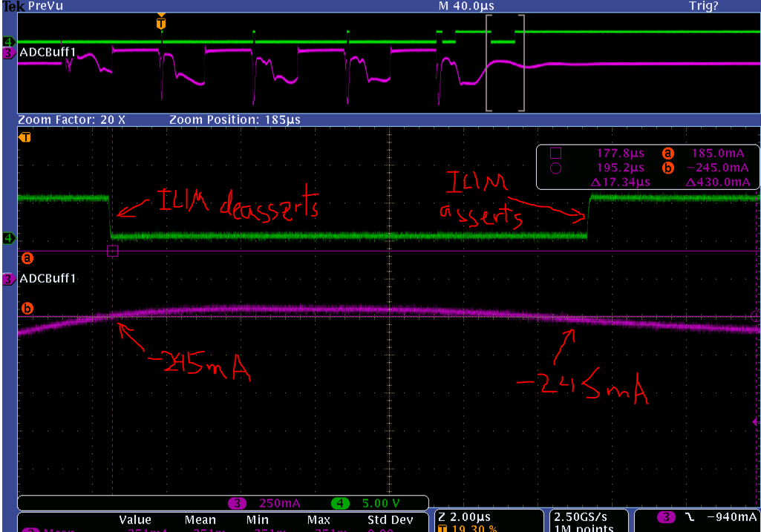Select the channel 3 marker in overview strip

[9, 53]
